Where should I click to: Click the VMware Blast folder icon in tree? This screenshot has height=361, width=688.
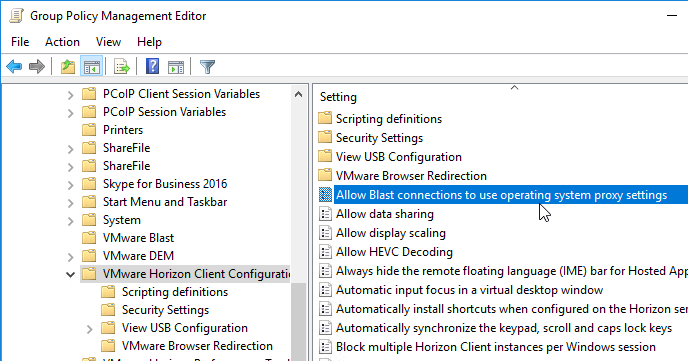point(89,238)
